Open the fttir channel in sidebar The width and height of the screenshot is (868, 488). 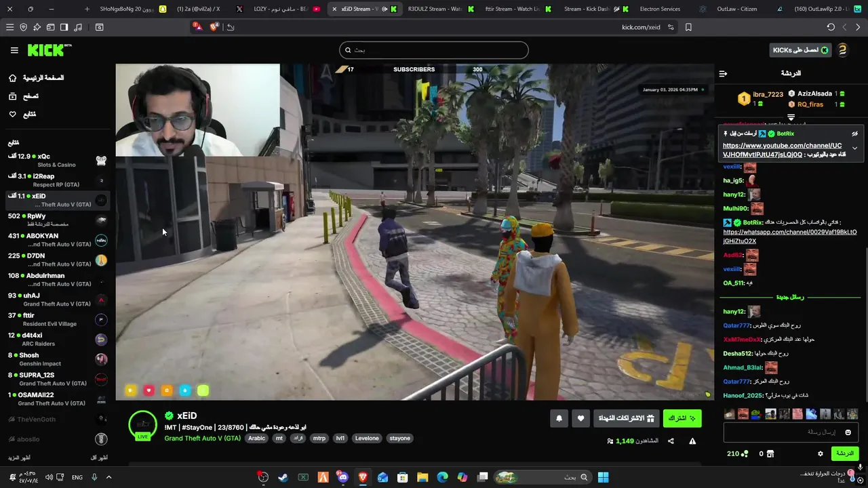[57, 319]
